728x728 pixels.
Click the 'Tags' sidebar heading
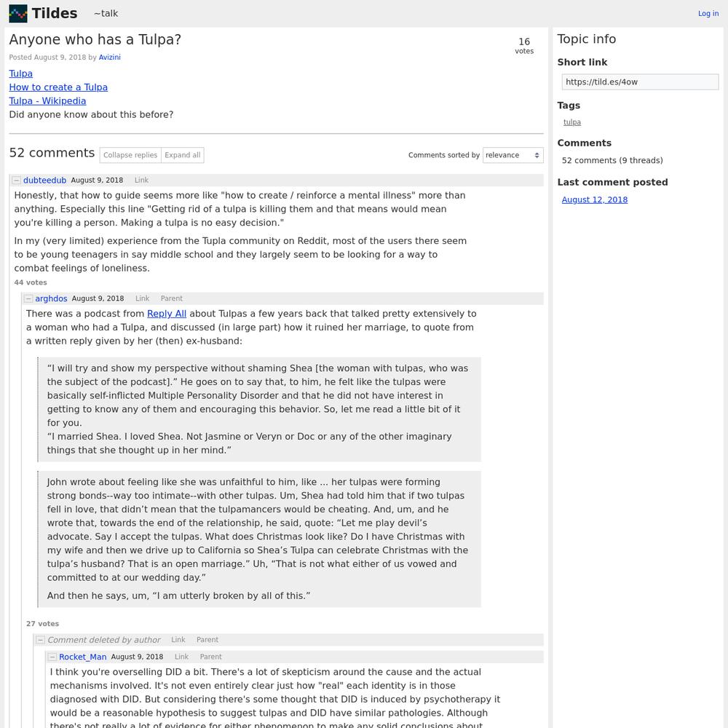point(569,106)
